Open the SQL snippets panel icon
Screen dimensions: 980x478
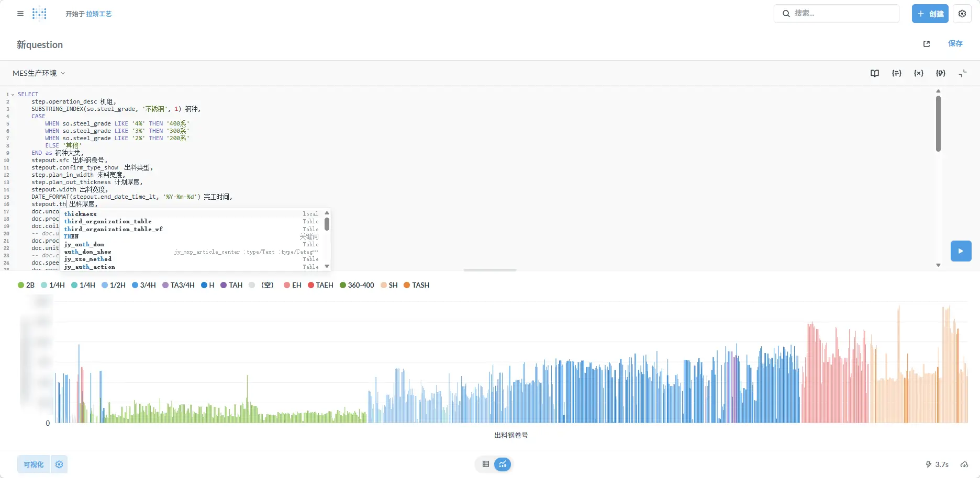[897, 73]
